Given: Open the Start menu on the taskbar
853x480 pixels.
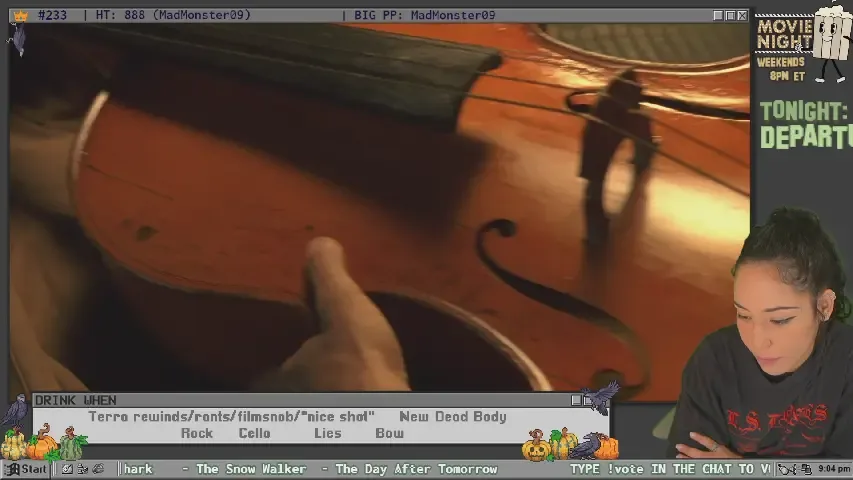Looking at the screenshot, I should [x=27, y=469].
